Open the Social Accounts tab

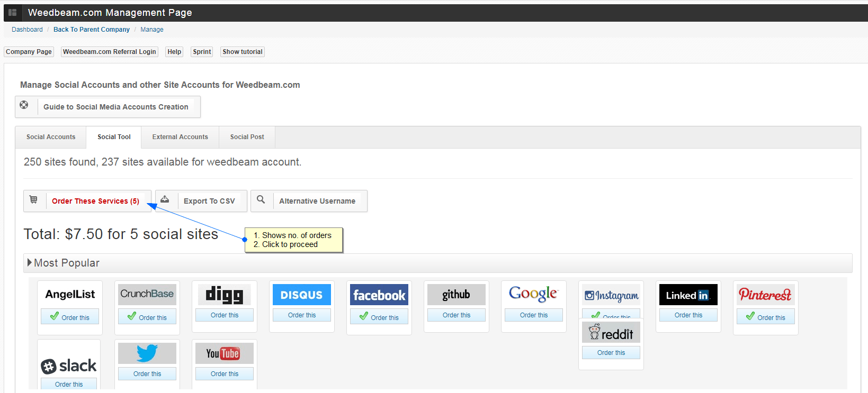point(51,137)
